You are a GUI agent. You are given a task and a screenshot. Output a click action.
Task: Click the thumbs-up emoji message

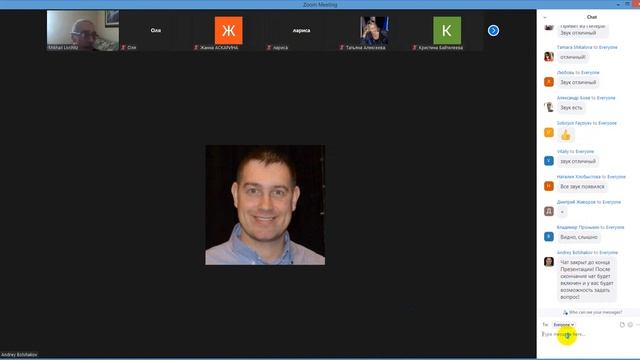566,135
